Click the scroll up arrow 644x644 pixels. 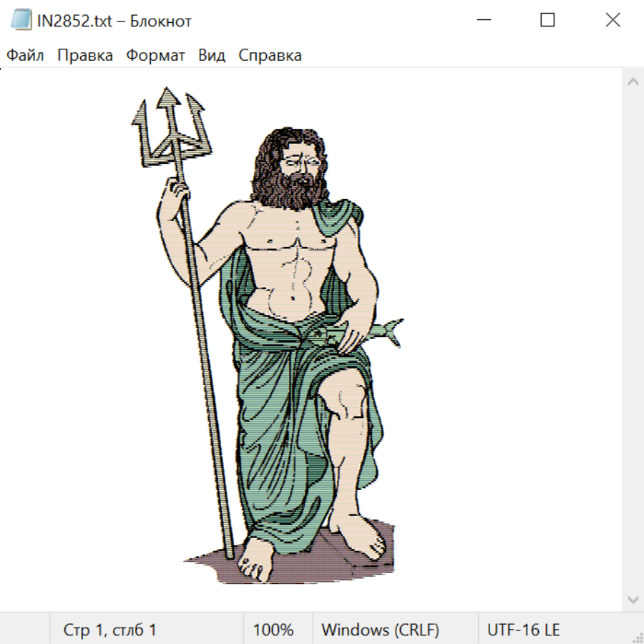pos(633,82)
